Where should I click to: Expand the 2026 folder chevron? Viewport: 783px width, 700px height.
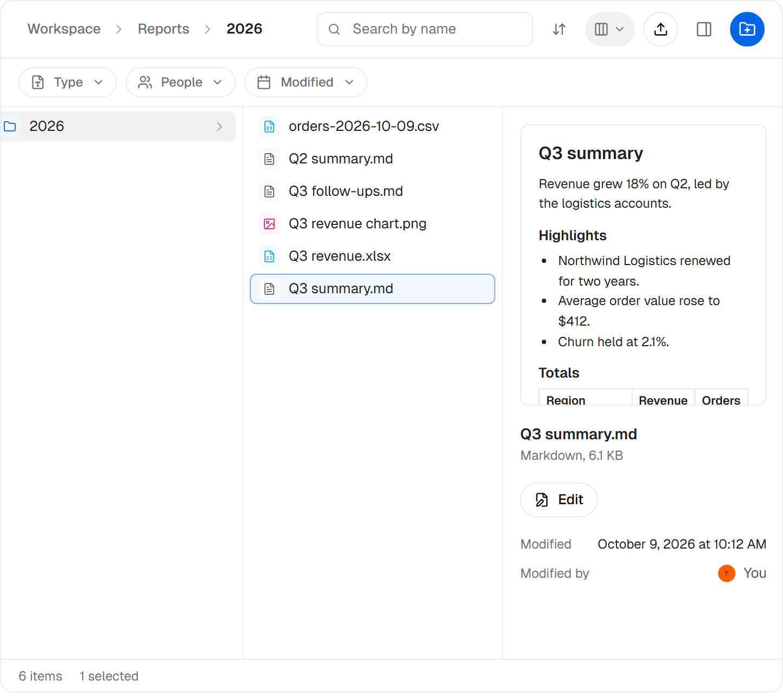tap(220, 127)
